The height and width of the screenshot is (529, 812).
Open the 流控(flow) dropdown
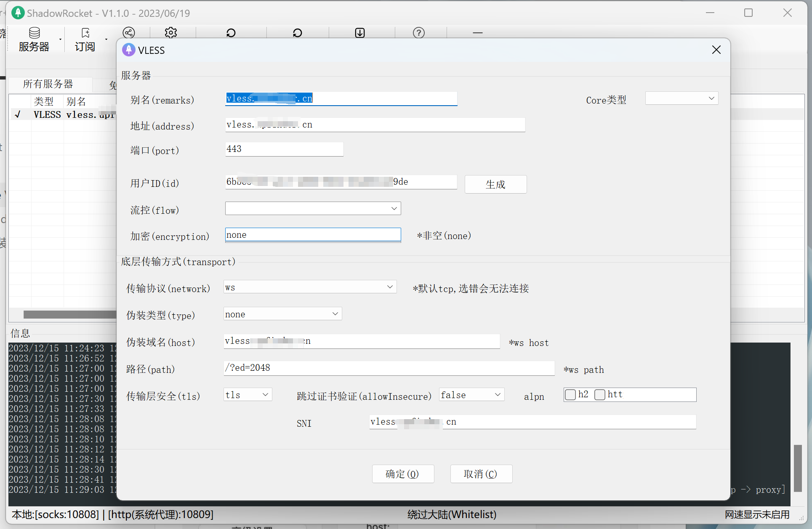(x=313, y=208)
